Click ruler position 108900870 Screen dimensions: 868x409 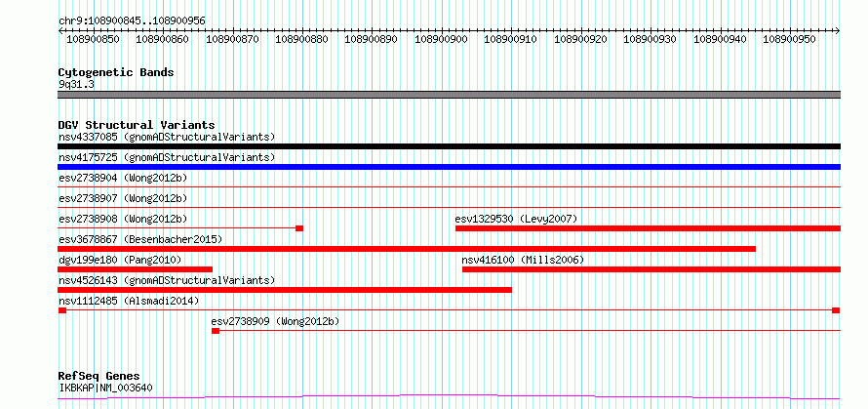pos(232,39)
